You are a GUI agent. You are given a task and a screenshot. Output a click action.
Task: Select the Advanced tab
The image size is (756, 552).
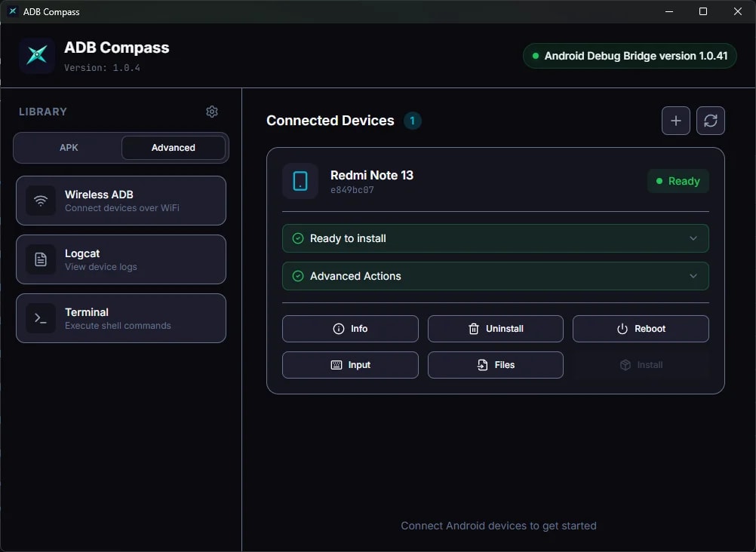click(173, 148)
